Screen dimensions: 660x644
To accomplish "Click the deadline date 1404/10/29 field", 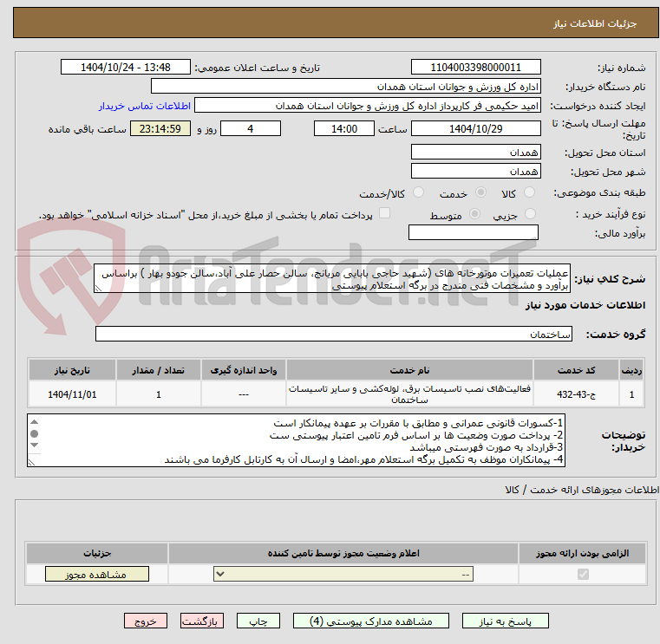I will coord(475,129).
